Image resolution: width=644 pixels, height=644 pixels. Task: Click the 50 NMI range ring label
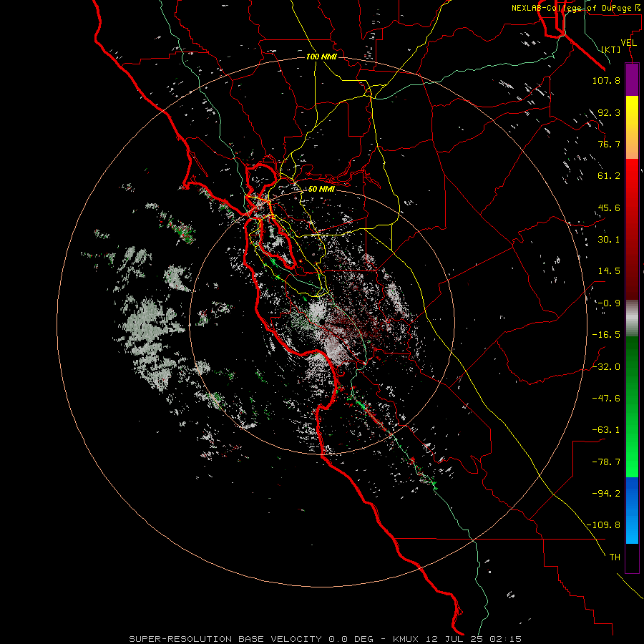tap(321, 189)
